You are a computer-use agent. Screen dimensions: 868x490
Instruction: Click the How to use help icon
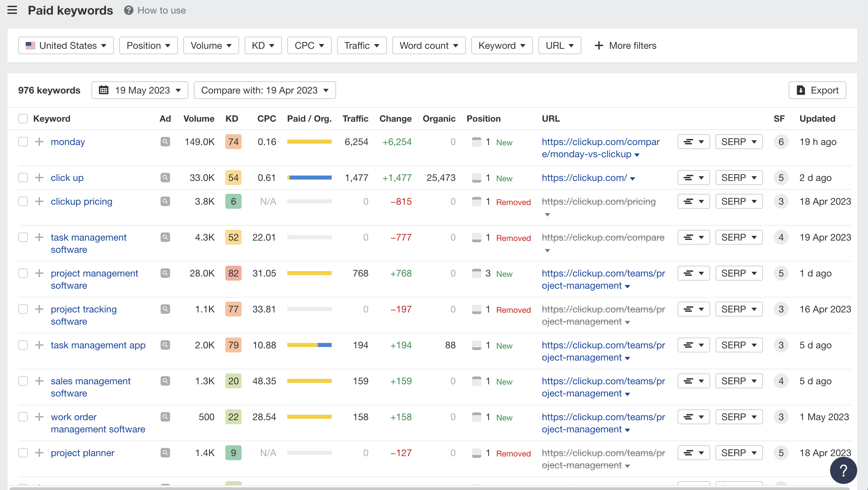click(x=128, y=10)
